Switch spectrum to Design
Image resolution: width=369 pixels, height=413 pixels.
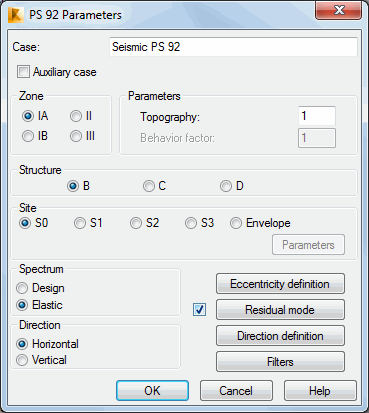(x=22, y=288)
